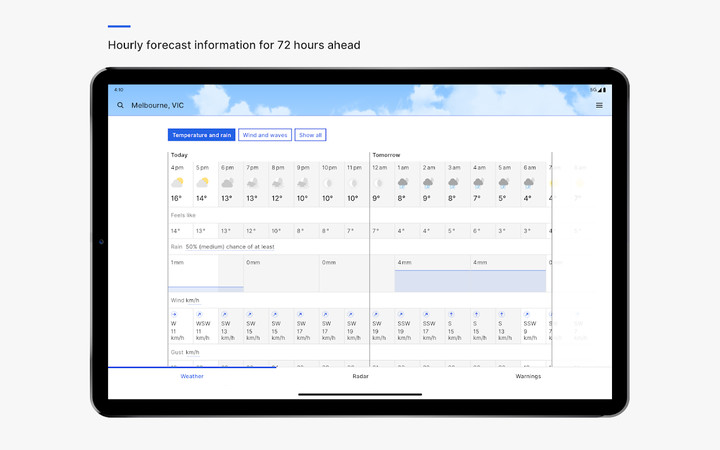Viewport: 720px width, 450px height.
Task: Click the 4pm W wind direction arrow
Action: (x=174, y=315)
